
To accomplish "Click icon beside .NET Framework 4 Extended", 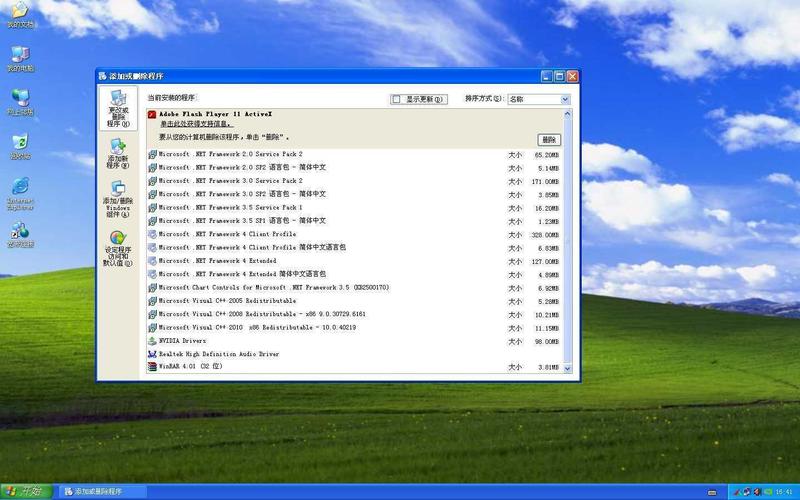I will tap(152, 261).
